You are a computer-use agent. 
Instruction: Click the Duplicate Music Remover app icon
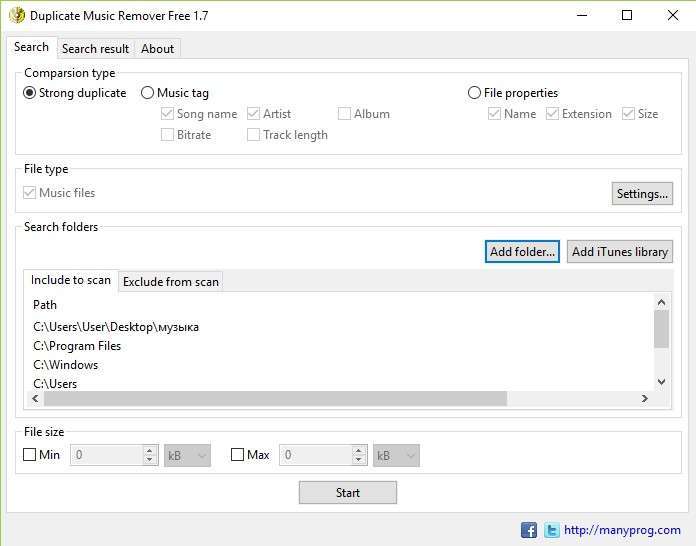[x=17, y=16]
